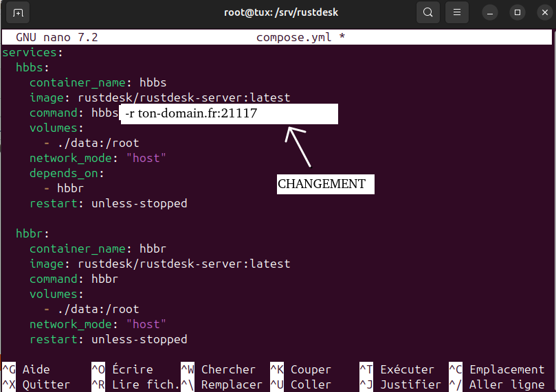Click the terminal search magnifier icon
Image resolution: width=556 pixels, height=392 pixels.
coord(428,12)
